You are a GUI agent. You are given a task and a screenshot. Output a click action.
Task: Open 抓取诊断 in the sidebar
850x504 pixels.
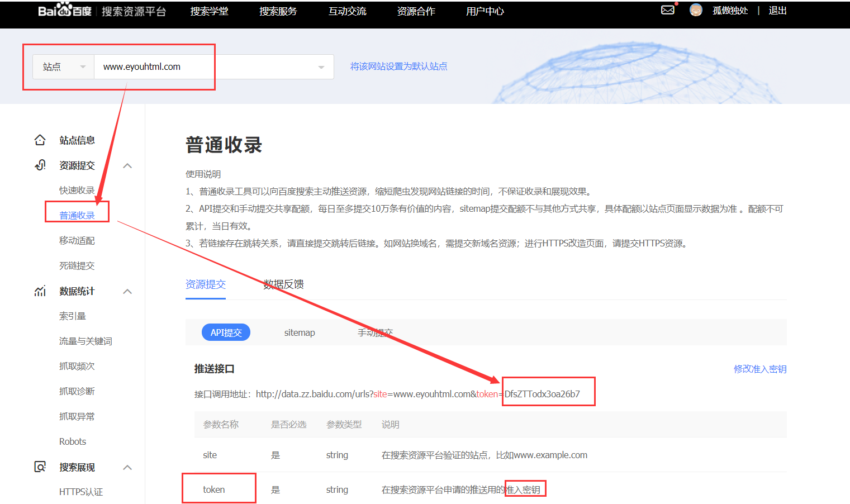point(77,391)
